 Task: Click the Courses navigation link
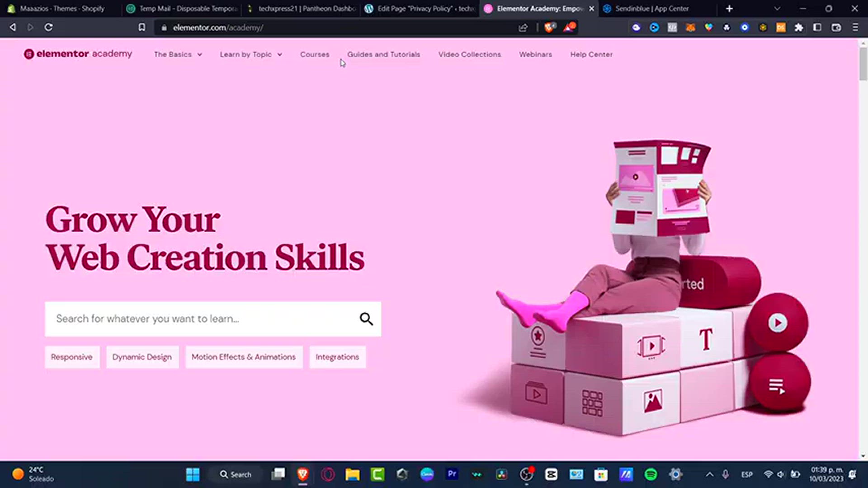315,54
